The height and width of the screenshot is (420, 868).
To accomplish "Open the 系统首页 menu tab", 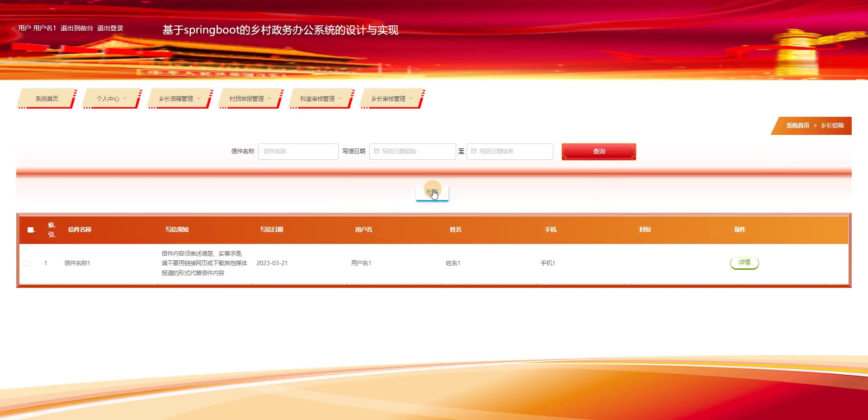I will 47,99.
